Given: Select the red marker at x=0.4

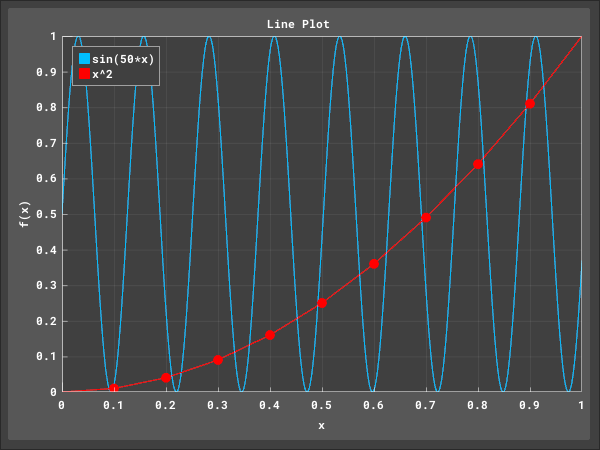Looking at the screenshot, I should click(x=270, y=335).
